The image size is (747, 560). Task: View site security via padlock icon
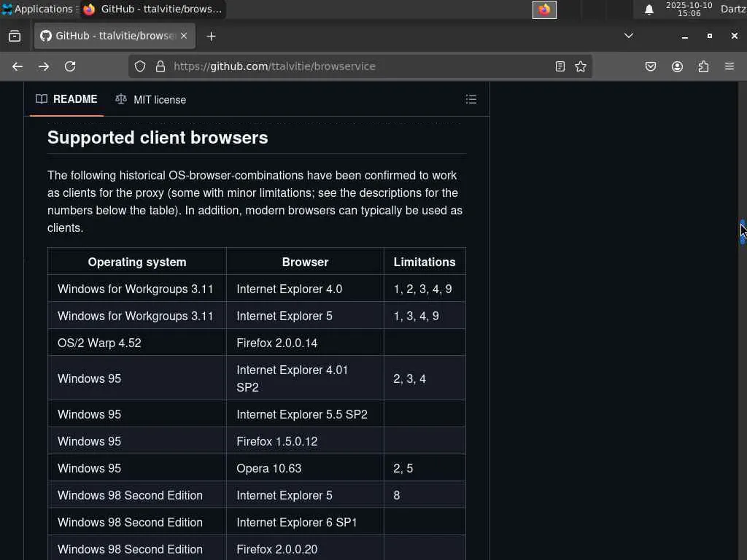160,66
